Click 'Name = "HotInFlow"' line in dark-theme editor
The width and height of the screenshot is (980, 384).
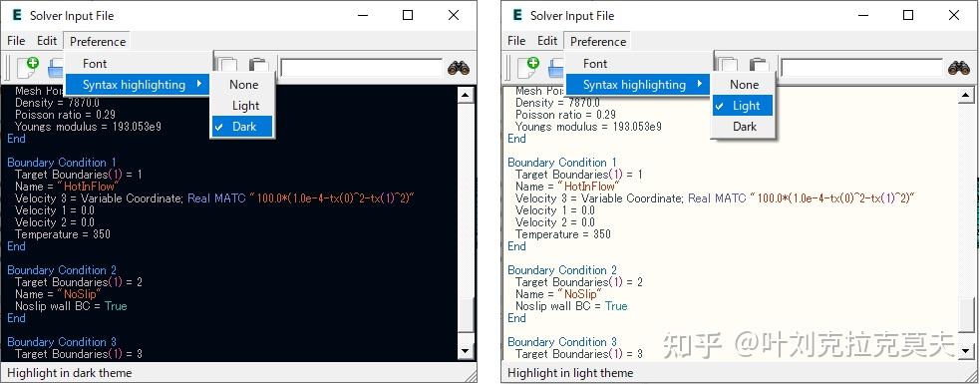coord(67,187)
